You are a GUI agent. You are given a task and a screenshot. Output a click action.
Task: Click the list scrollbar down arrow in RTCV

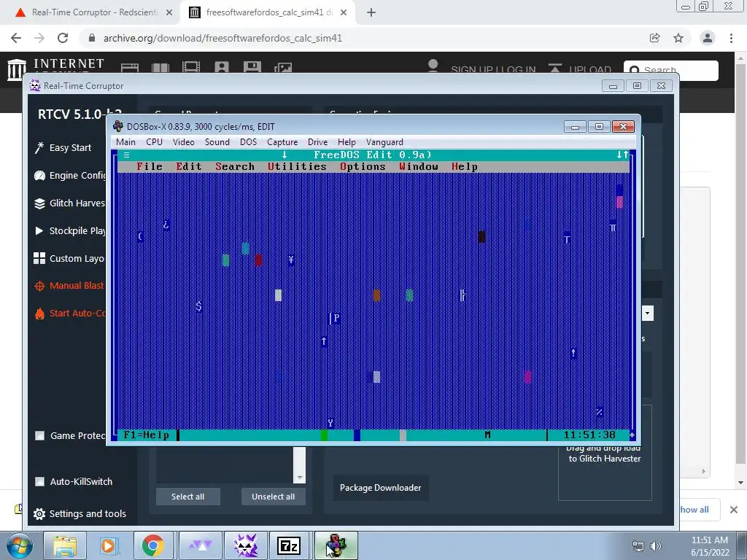[300, 477]
